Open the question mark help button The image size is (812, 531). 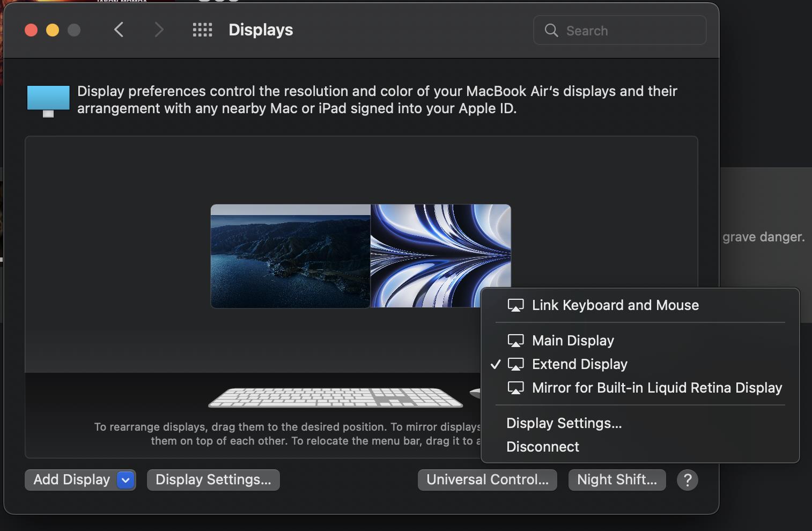(687, 480)
